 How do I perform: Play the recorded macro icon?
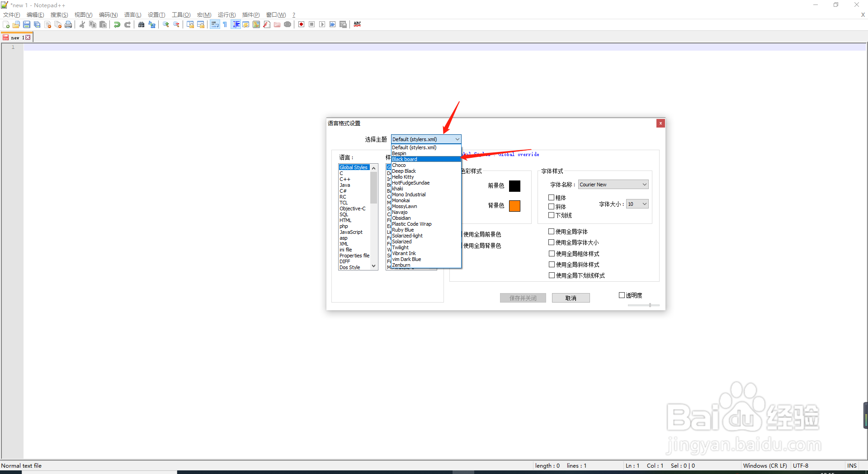pyautogui.click(x=322, y=24)
